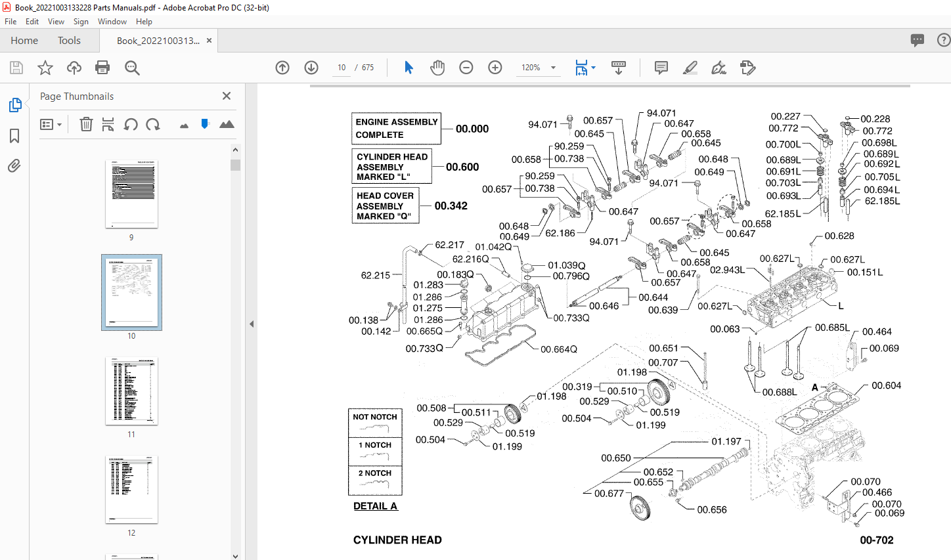Open the Page Thumbnails sidebar icon
Viewport: 951px width, 560px height.
tap(14, 105)
